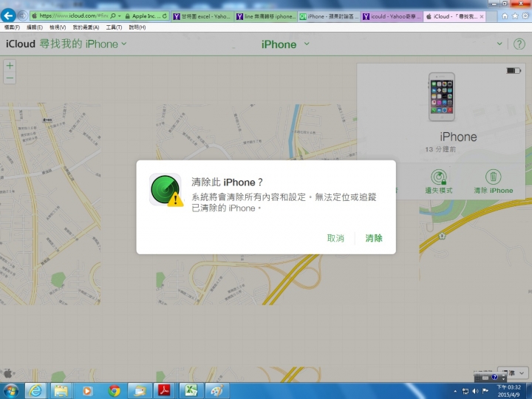The height and width of the screenshot is (399, 532).
Task: Click the Apple logo at map bottom left
Action: pyautogui.click(x=8, y=374)
